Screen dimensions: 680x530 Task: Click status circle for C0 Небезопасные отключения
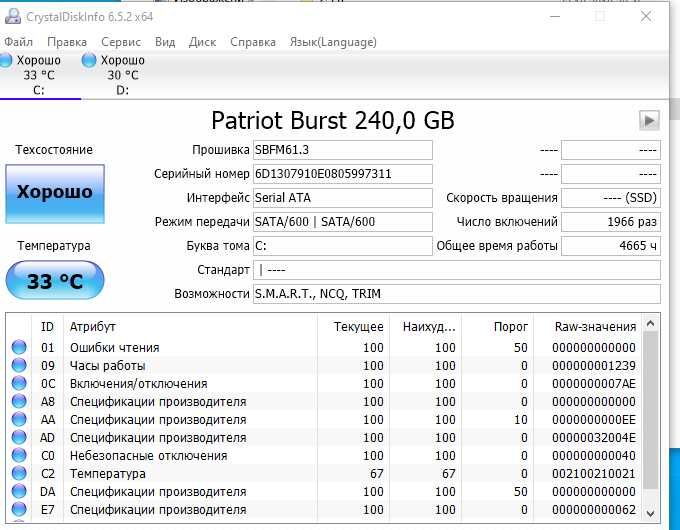pos(19,455)
